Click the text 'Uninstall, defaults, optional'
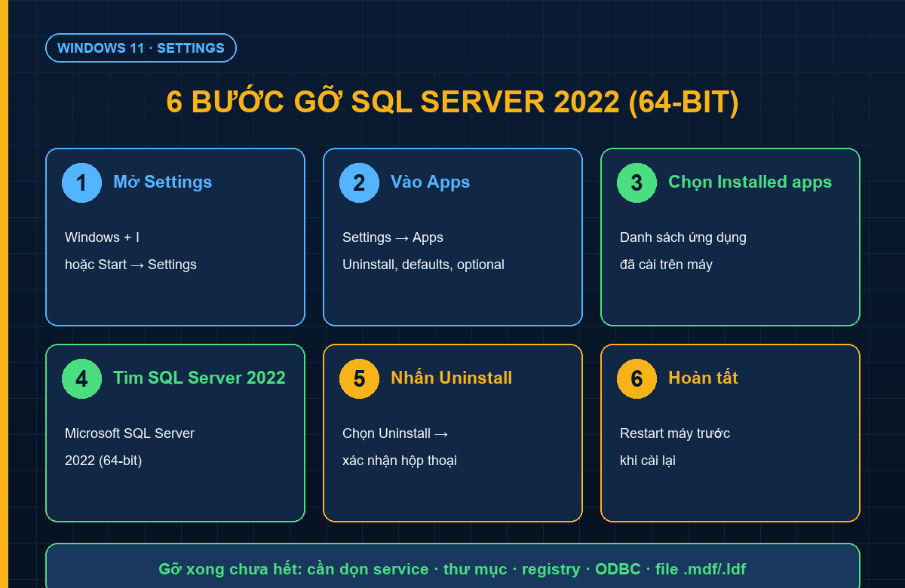The height and width of the screenshot is (588, 905). click(423, 265)
